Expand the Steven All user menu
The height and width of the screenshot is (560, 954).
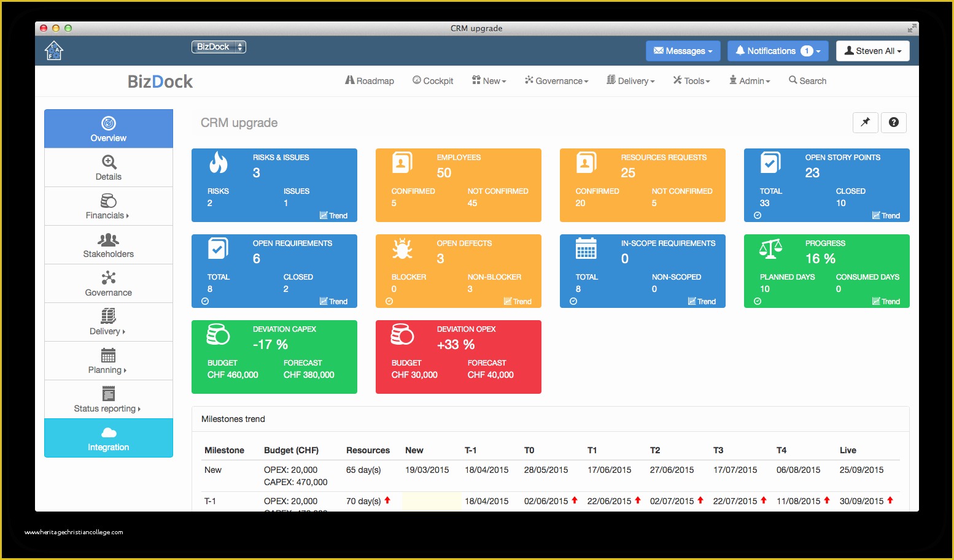coord(872,50)
